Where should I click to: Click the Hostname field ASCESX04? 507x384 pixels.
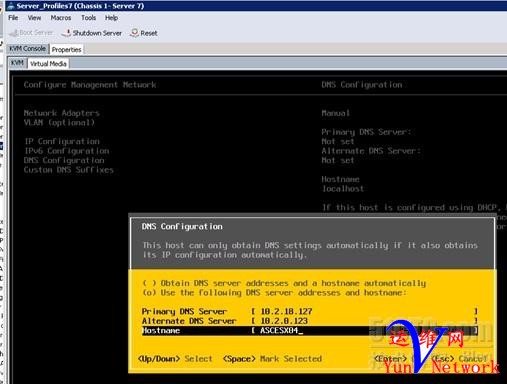(x=365, y=331)
